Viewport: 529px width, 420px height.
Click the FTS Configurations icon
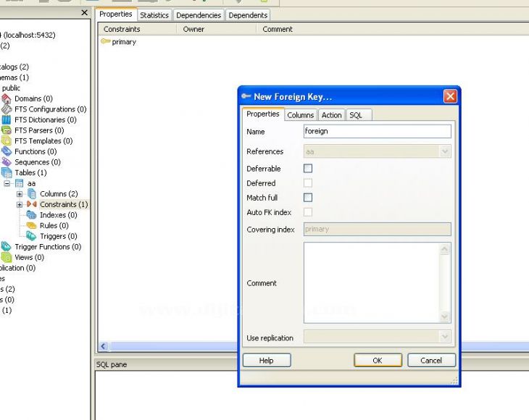[x=7, y=109]
